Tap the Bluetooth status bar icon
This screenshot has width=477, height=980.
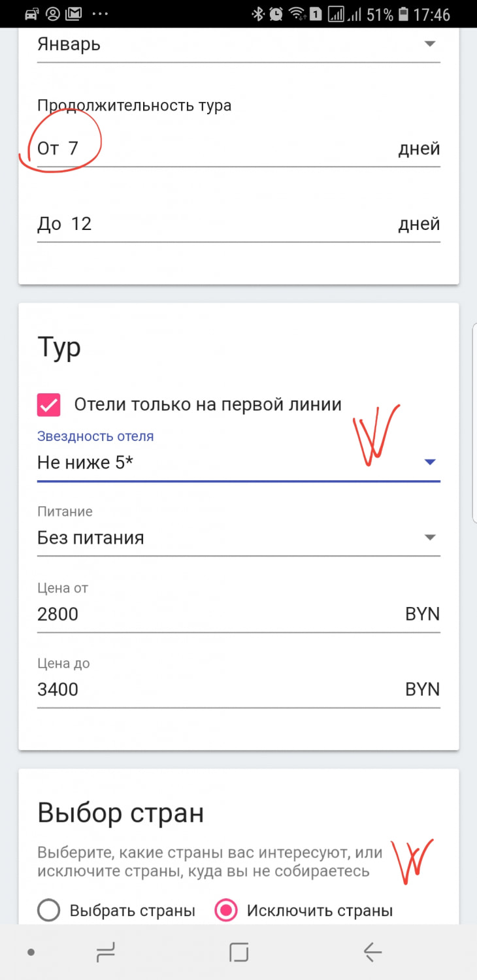[257, 14]
